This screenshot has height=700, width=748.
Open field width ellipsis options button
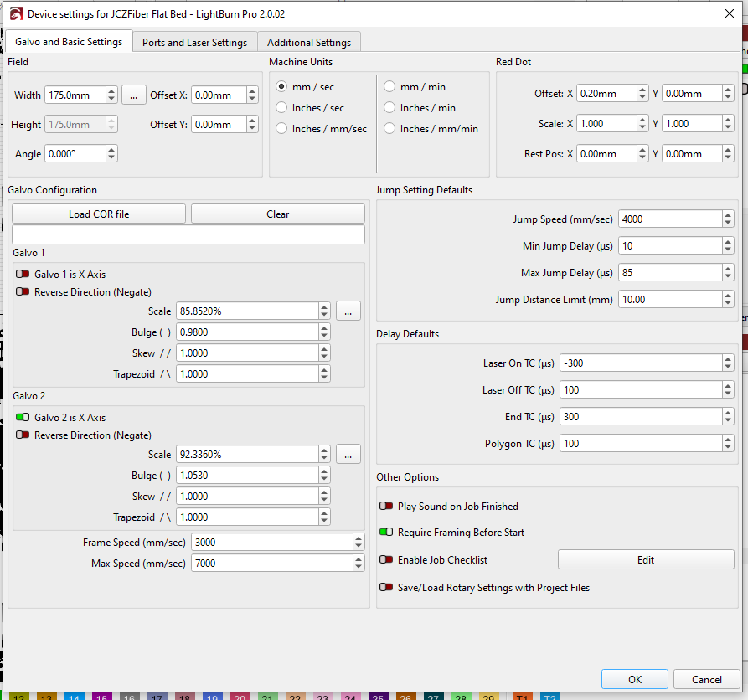click(x=134, y=95)
